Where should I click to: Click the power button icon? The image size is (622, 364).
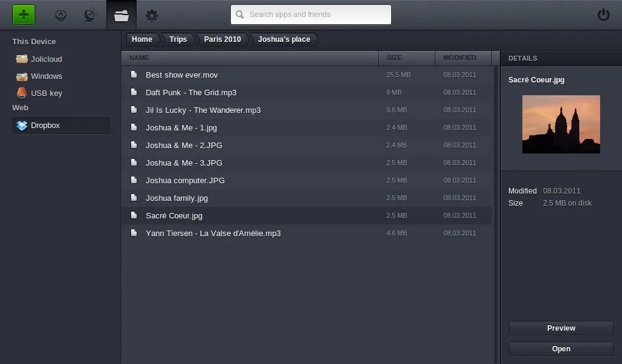tap(603, 15)
